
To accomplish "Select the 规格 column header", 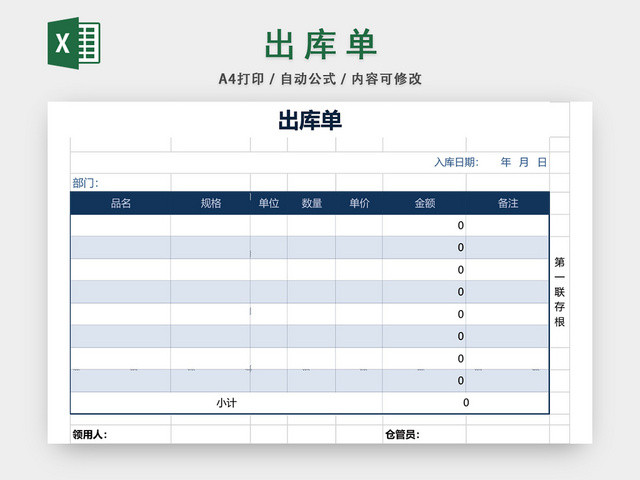I will 211,203.
